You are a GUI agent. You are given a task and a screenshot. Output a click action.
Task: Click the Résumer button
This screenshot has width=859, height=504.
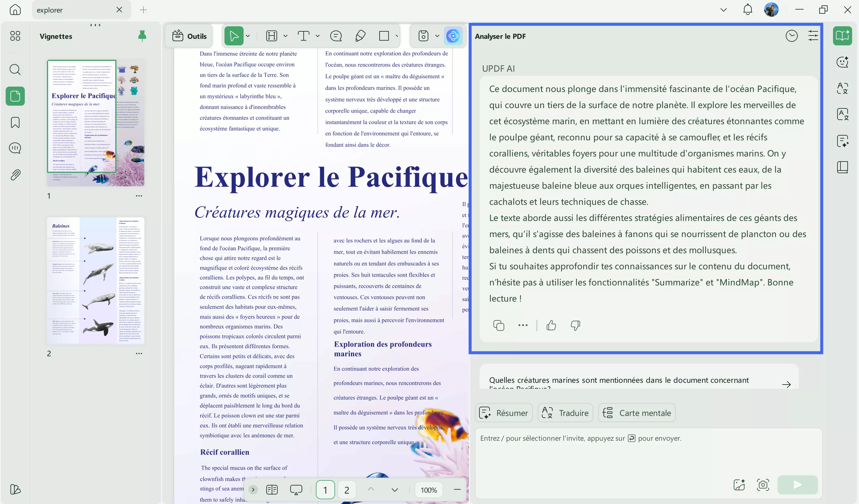click(504, 412)
